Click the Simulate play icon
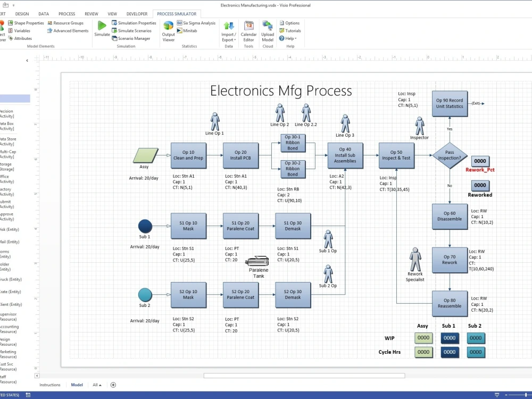 click(102, 26)
